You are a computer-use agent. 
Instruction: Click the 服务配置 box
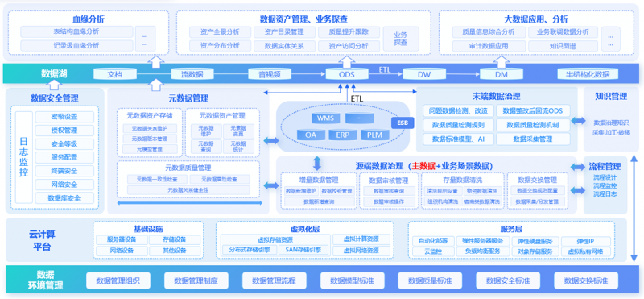(64, 157)
